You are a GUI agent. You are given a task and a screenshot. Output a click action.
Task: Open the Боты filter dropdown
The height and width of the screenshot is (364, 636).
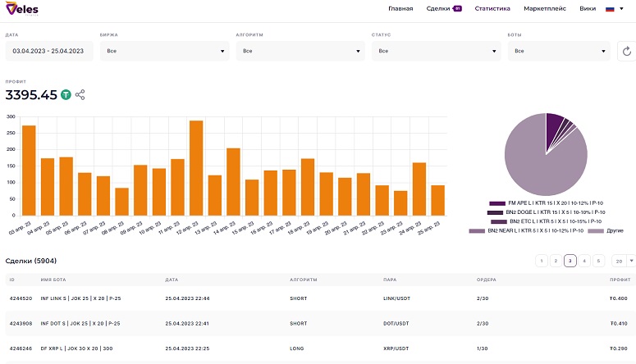click(559, 51)
